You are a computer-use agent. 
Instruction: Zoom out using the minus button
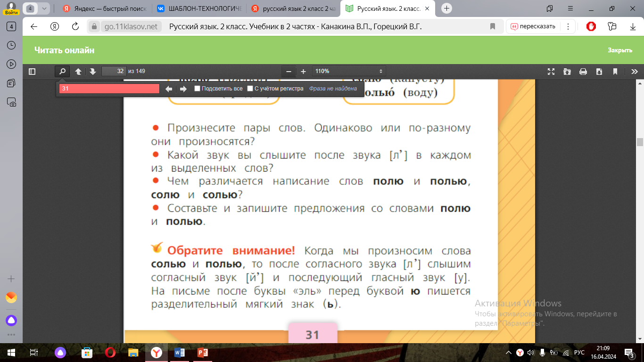pyautogui.click(x=289, y=72)
